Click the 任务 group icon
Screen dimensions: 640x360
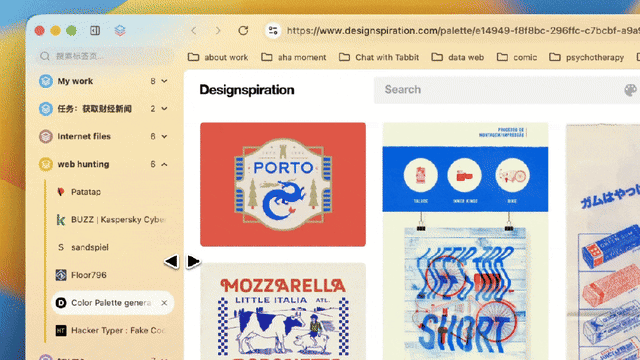pos(46,109)
